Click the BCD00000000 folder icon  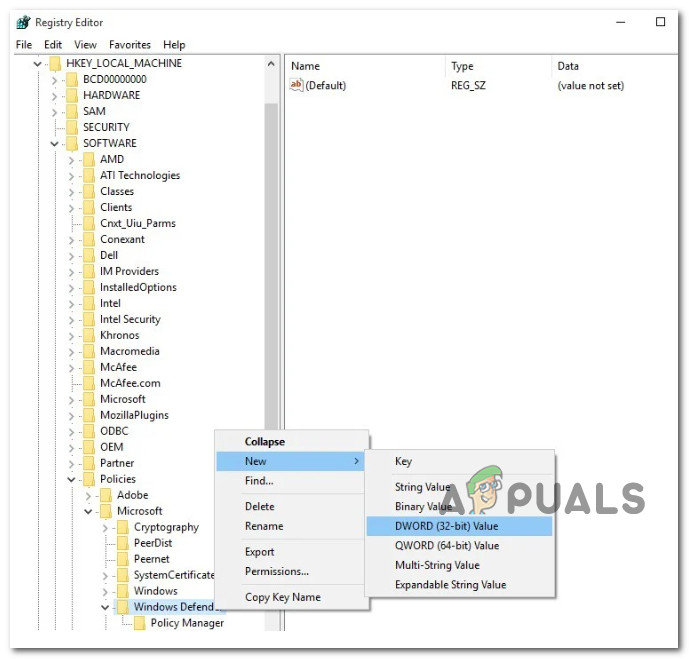[72, 80]
